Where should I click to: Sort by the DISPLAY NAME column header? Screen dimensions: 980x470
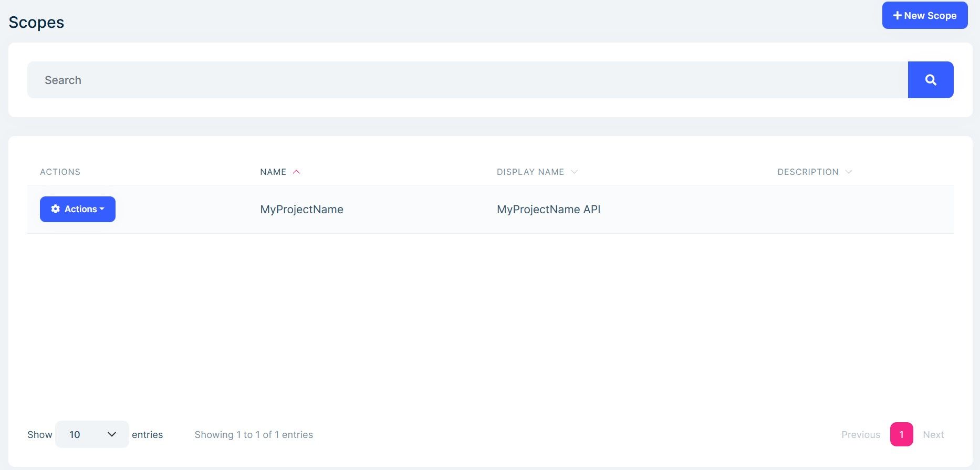pos(530,172)
